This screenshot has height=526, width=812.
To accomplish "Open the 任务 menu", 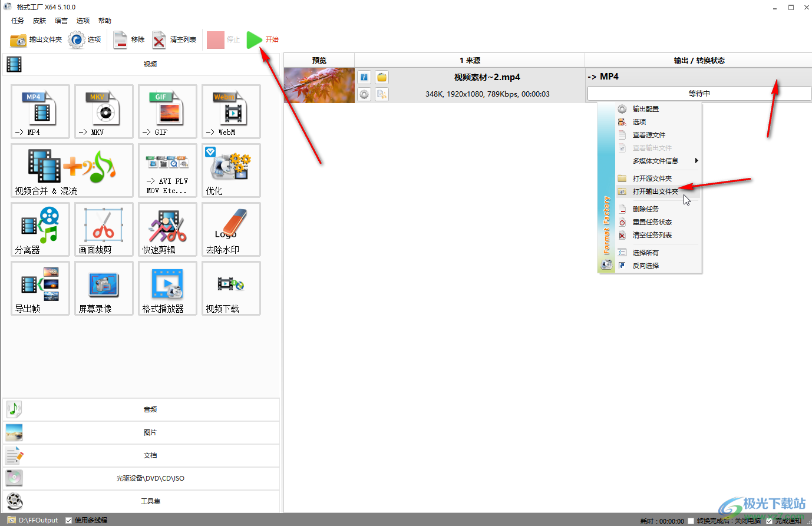I will (x=18, y=21).
